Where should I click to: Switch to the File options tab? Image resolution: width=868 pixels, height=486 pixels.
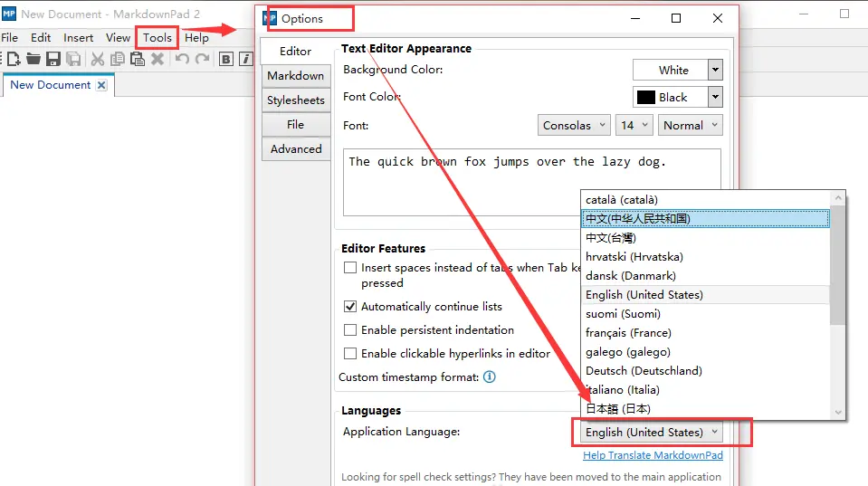pos(296,125)
